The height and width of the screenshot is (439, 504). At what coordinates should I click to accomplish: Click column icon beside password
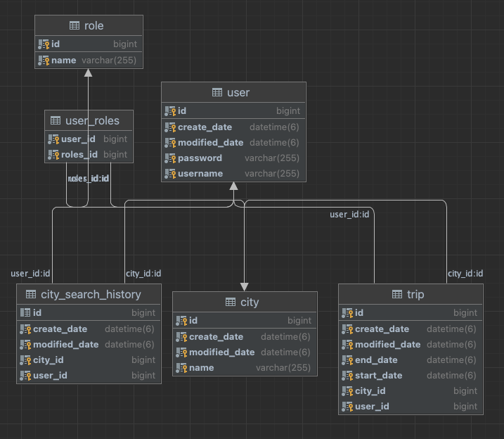click(170, 158)
